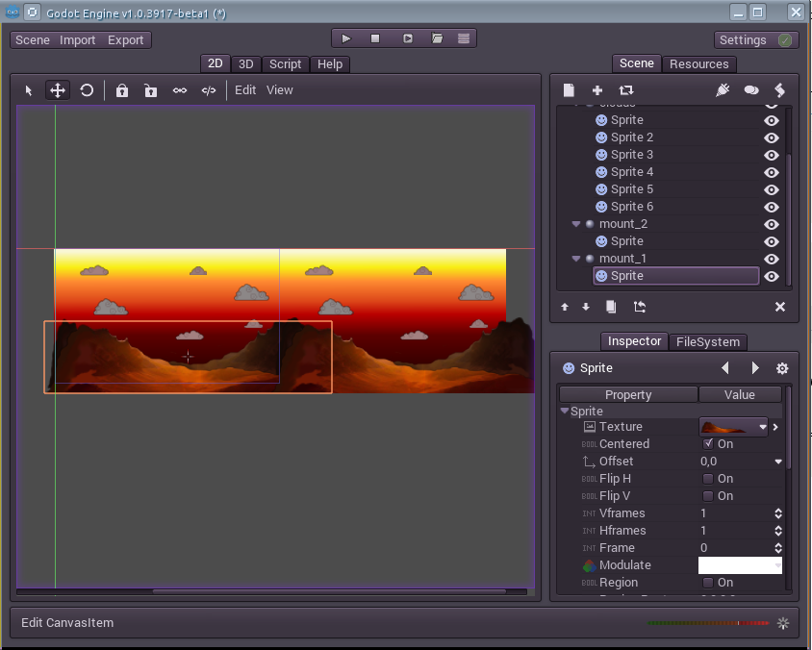Enable the Flip H checkbox
812x650 pixels.
click(x=708, y=479)
